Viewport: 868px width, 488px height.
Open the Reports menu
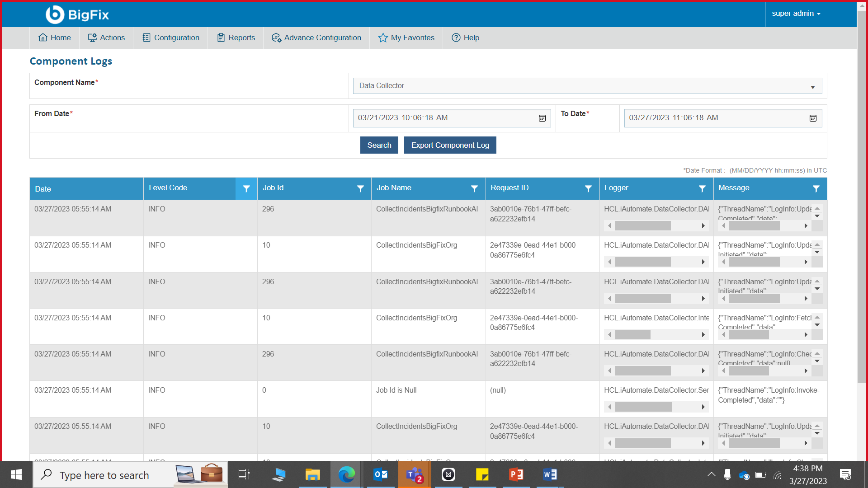pos(236,38)
